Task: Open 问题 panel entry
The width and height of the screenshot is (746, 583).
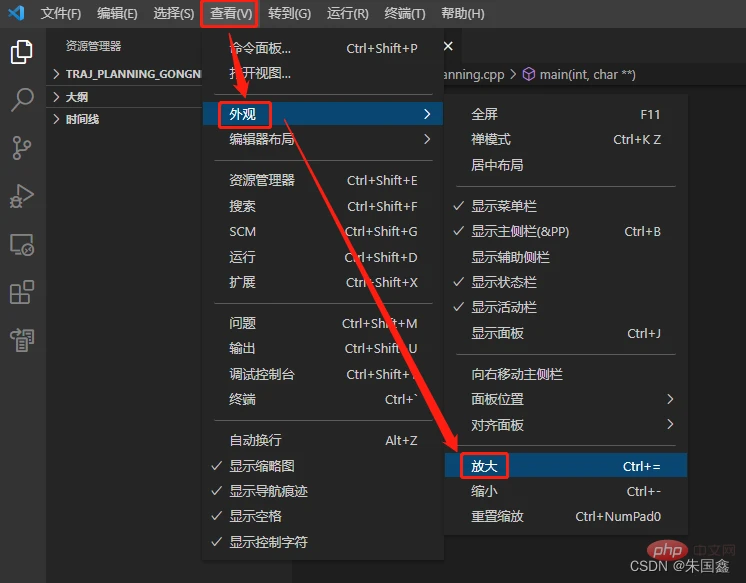Action: click(x=323, y=323)
